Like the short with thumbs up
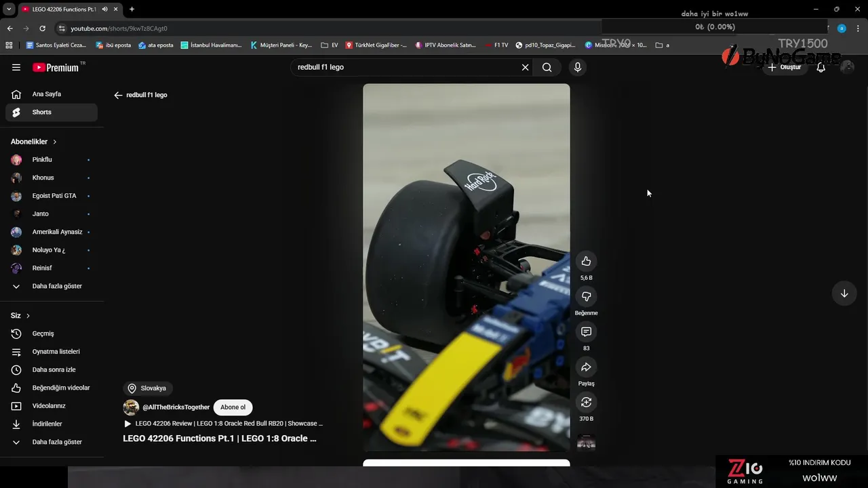The height and width of the screenshot is (488, 868). [586, 261]
